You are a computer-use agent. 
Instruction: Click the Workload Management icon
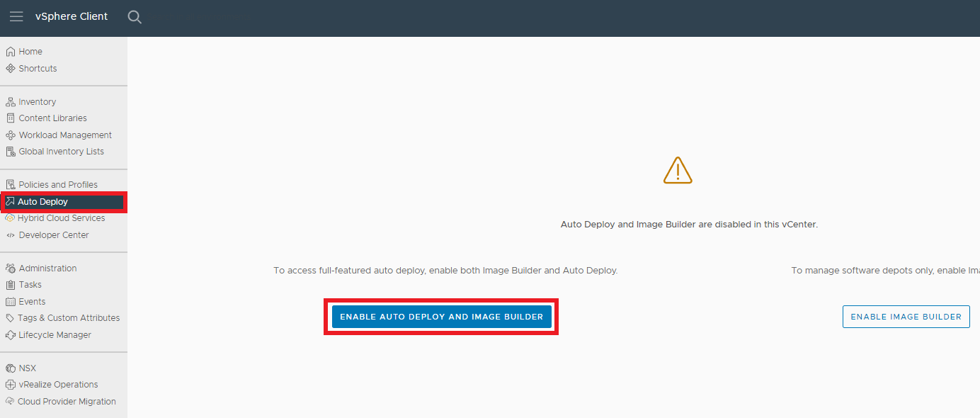pyautogui.click(x=10, y=135)
